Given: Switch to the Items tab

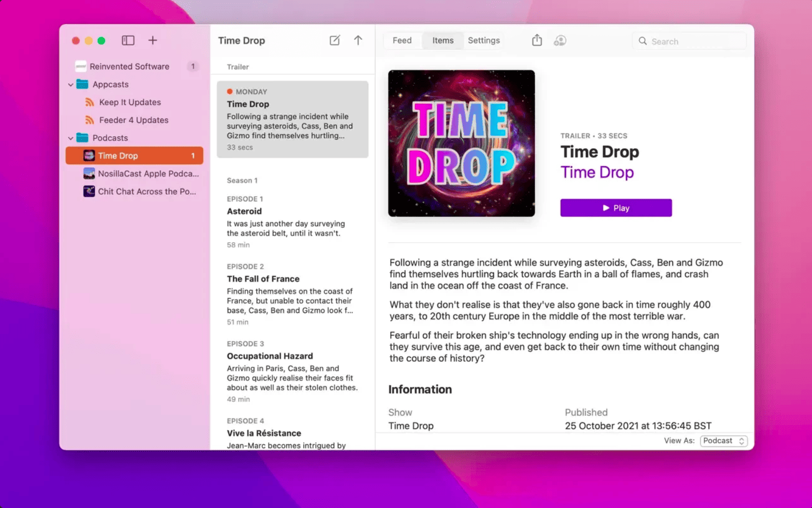Looking at the screenshot, I should pyautogui.click(x=443, y=40).
